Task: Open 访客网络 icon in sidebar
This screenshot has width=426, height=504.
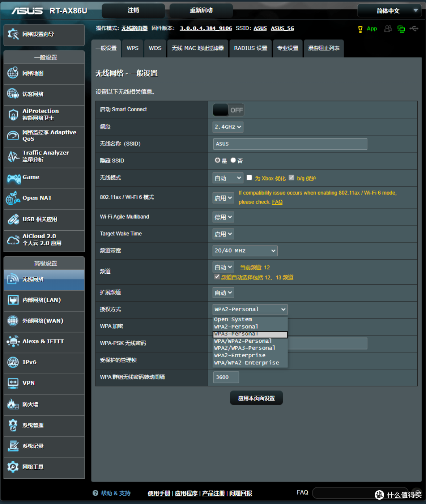Action: click(13, 94)
